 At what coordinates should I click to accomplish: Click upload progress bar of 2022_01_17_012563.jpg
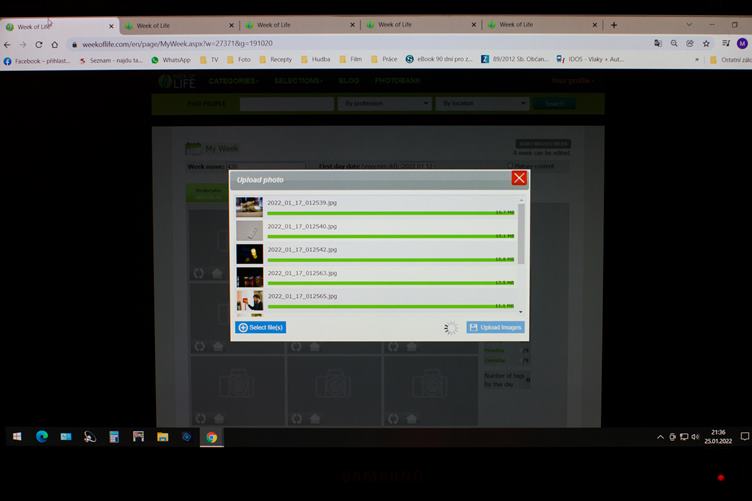pyautogui.click(x=390, y=283)
